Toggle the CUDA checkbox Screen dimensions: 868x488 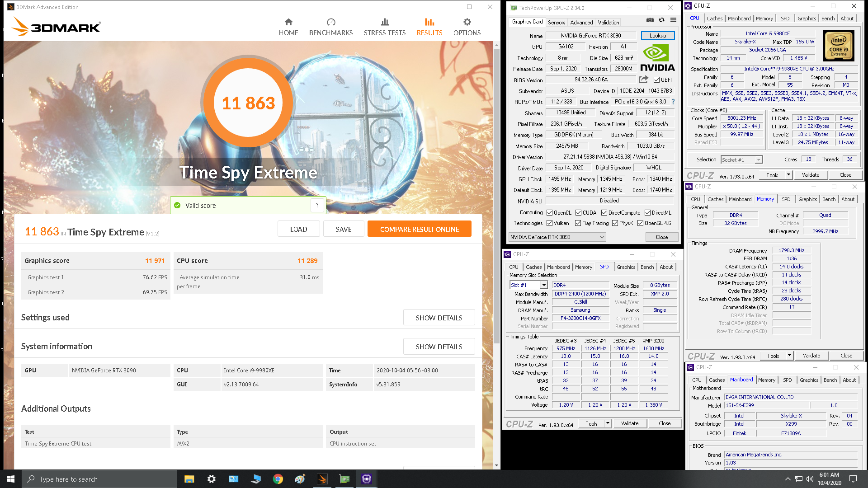pyautogui.click(x=578, y=213)
